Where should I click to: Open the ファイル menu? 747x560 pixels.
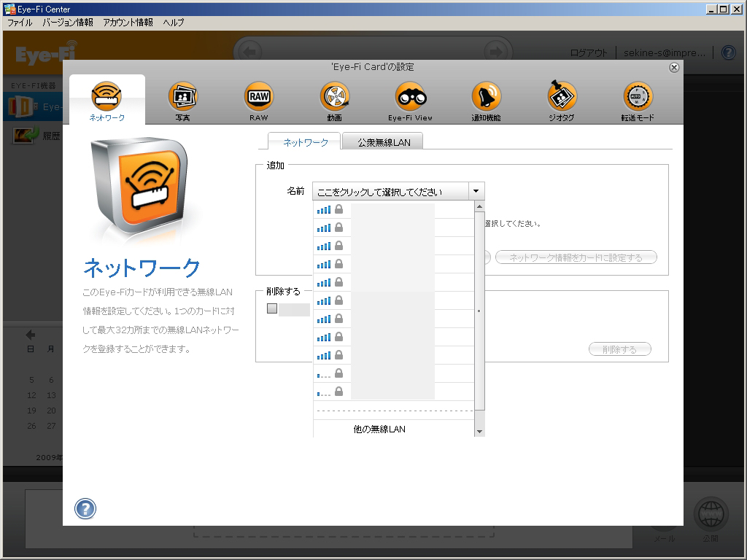tap(20, 23)
